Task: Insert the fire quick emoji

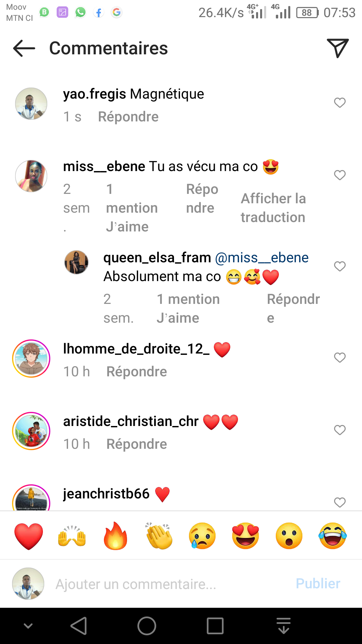Action: pyautogui.click(x=116, y=536)
